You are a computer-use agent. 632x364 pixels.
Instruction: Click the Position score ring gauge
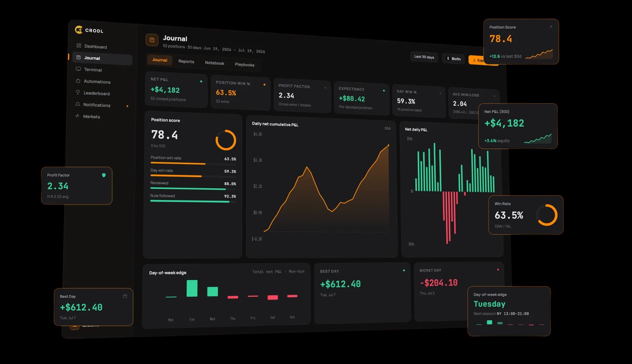(226, 140)
